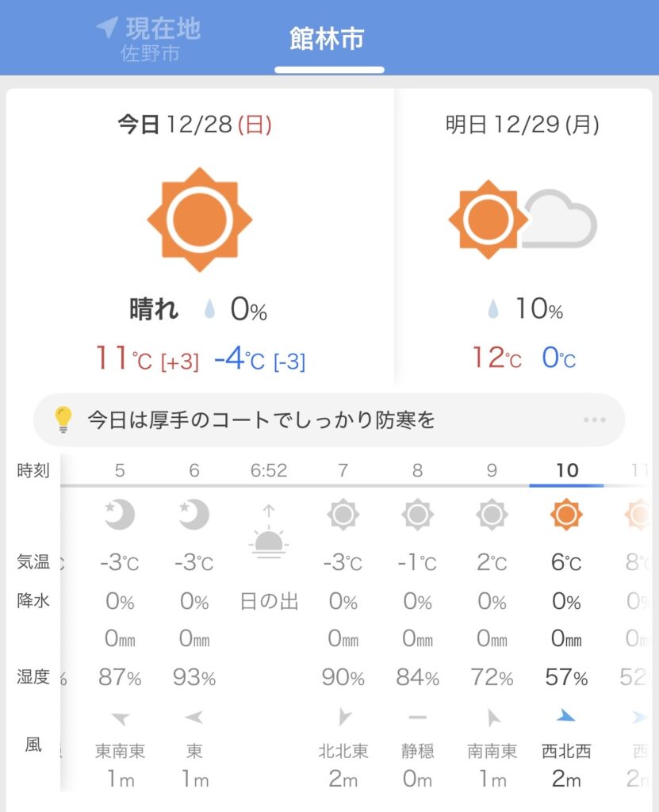Tap the moon icon for 5 o'clock
659x812 pixels.
pyautogui.click(x=120, y=515)
